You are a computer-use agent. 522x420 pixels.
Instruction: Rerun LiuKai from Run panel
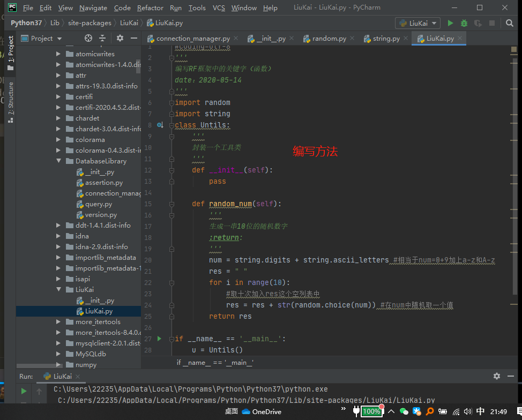pyautogui.click(x=24, y=392)
